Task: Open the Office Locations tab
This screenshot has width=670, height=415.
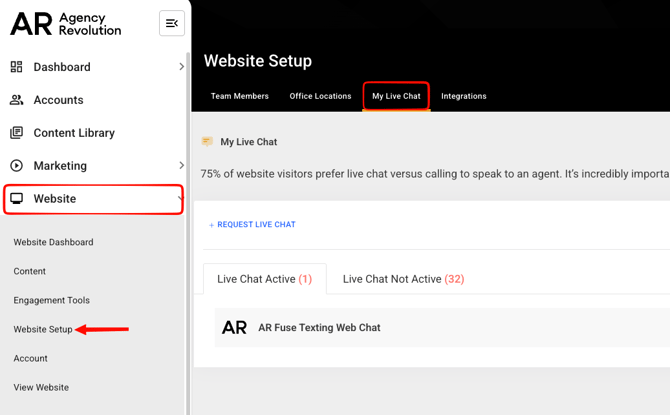Action: 320,96
